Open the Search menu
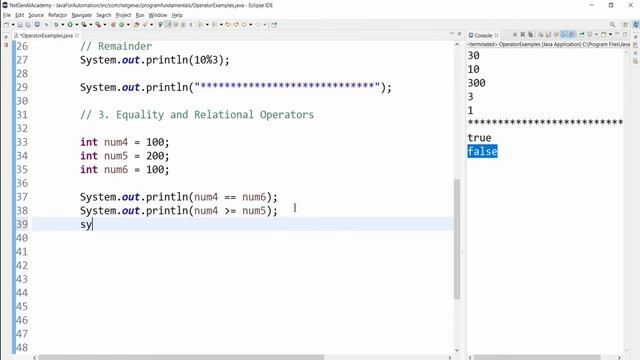The height and width of the screenshot is (360, 640). click(x=104, y=15)
